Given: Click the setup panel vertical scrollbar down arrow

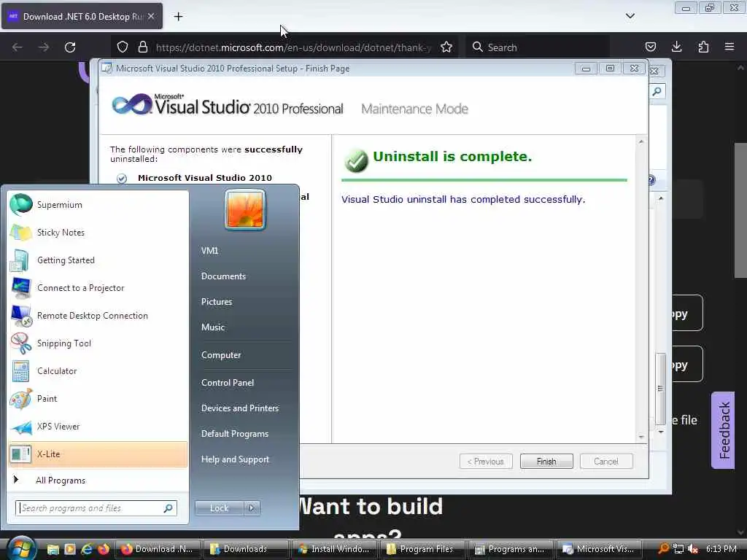Looking at the screenshot, I should pos(641,436).
